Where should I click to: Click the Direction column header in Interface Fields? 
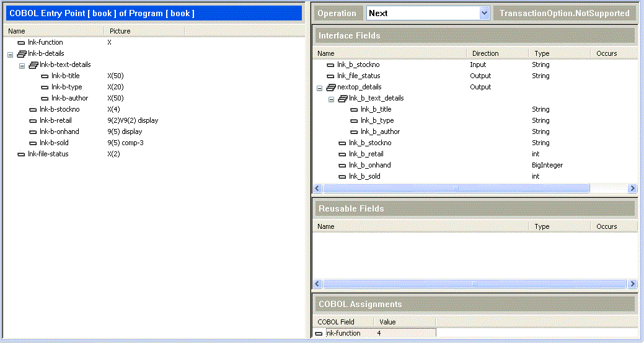coord(485,53)
